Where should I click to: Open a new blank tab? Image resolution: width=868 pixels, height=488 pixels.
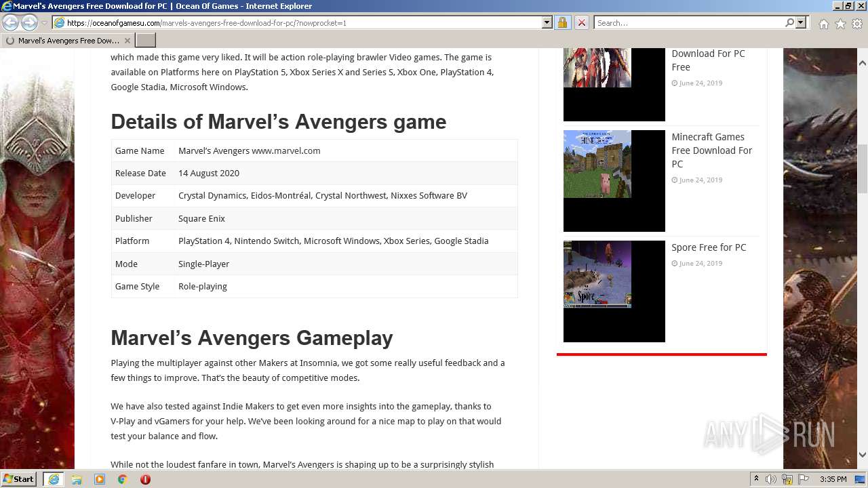tap(146, 41)
